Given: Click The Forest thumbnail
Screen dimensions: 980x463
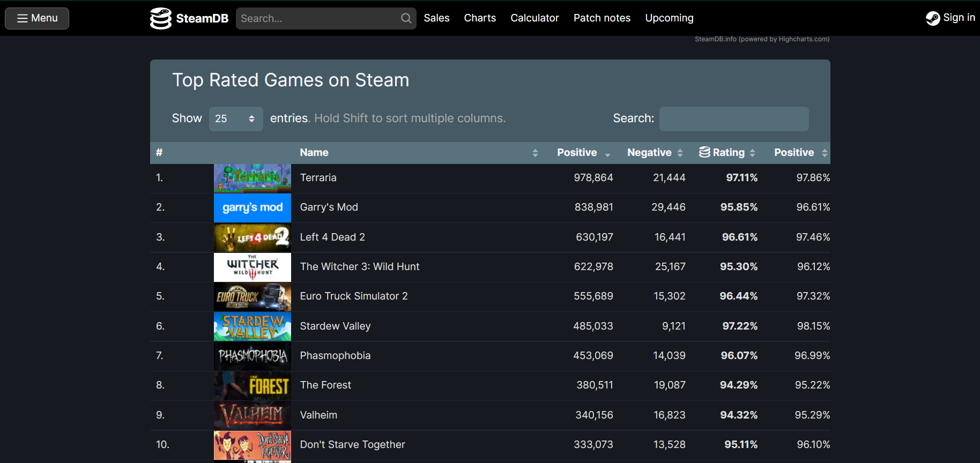Looking at the screenshot, I should coord(253,385).
